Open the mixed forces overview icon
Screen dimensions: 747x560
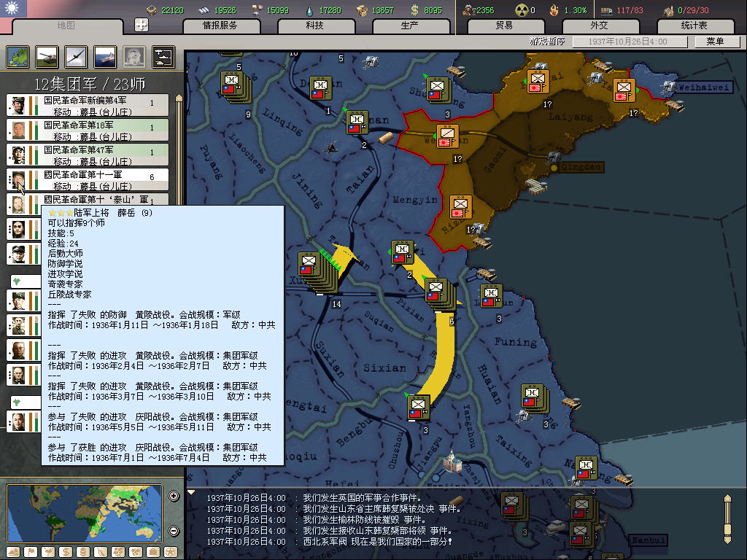tap(163, 56)
